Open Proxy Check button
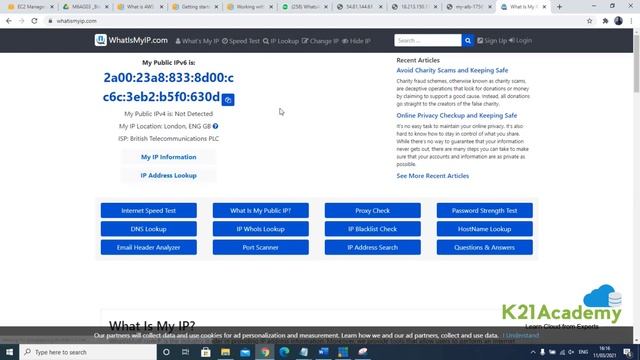640x360 pixels. (x=373, y=211)
